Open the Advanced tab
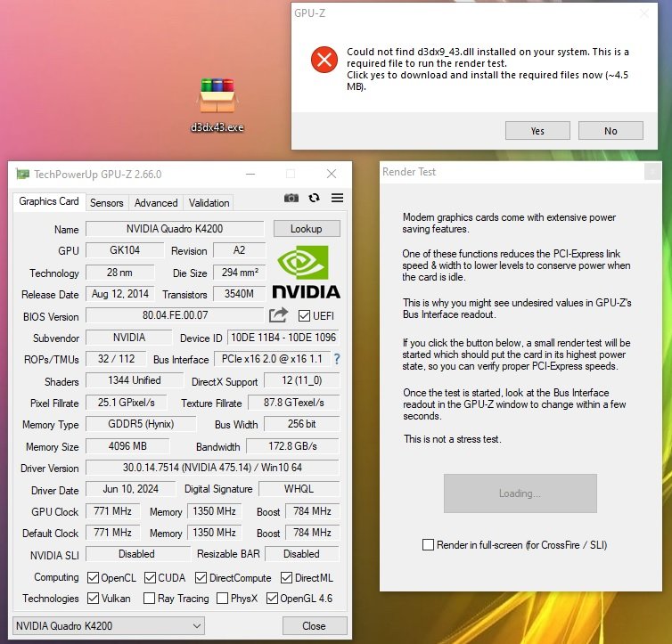Image resolution: width=672 pixels, height=644 pixels. pyautogui.click(x=156, y=203)
